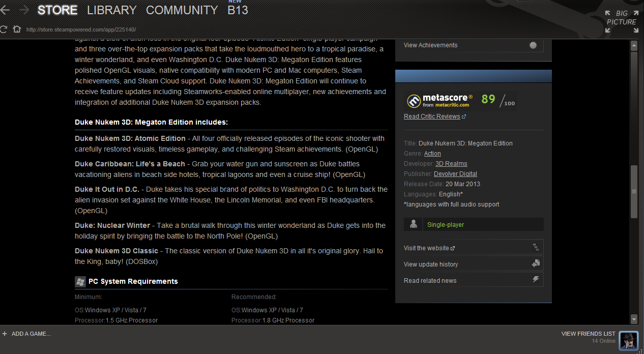Click 'Duke It Out in D.C.' text
644x354 pixels.
(x=106, y=189)
